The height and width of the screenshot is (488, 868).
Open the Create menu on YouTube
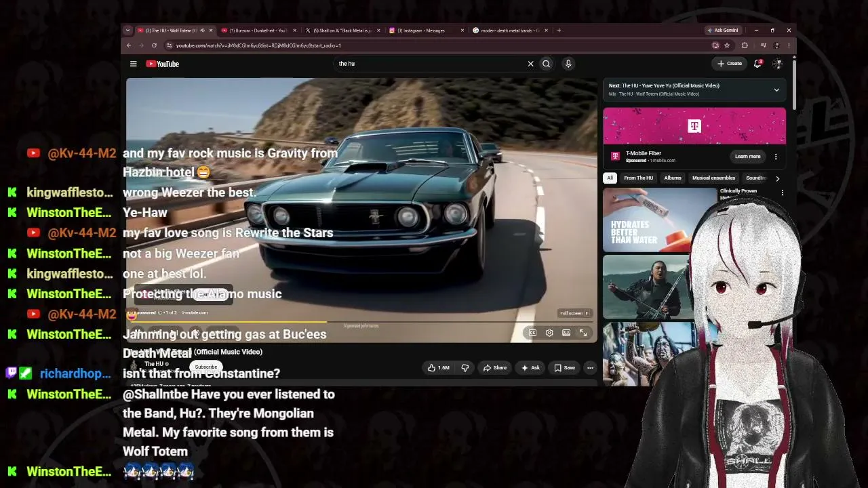[730, 64]
